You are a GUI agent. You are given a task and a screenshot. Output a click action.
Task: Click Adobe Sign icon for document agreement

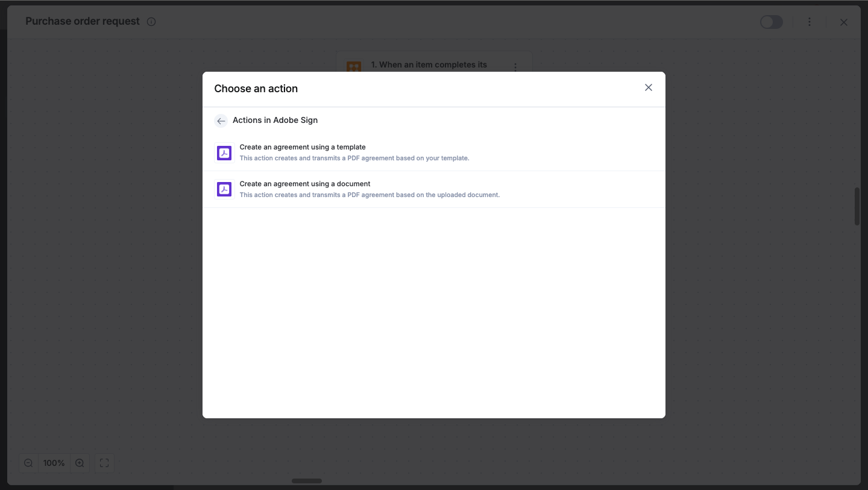point(224,189)
